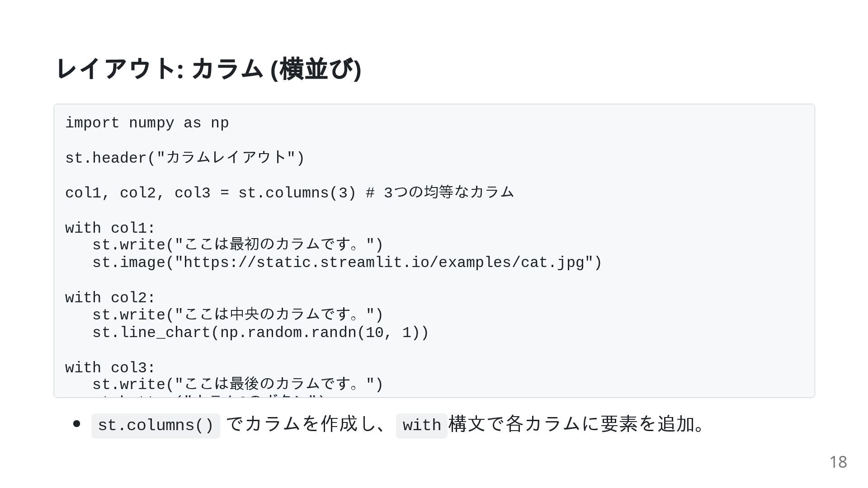Click the st.line_chart code line
This screenshot has width=868, height=488.
pos(260,333)
